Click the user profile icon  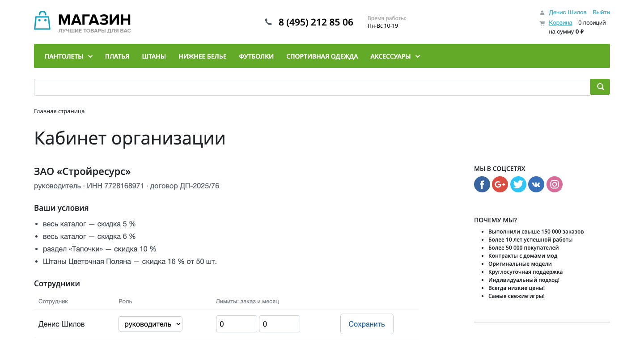point(542,13)
